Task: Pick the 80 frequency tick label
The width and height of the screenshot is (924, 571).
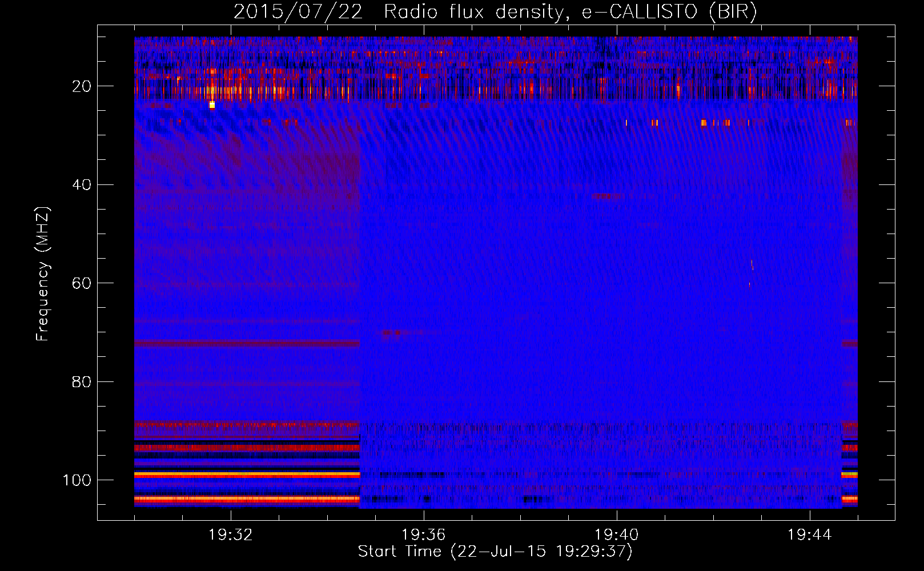Action: 82,382
